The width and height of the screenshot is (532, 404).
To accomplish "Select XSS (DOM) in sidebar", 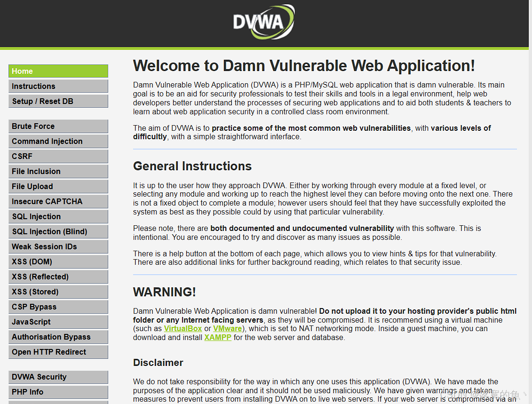I will point(58,261).
